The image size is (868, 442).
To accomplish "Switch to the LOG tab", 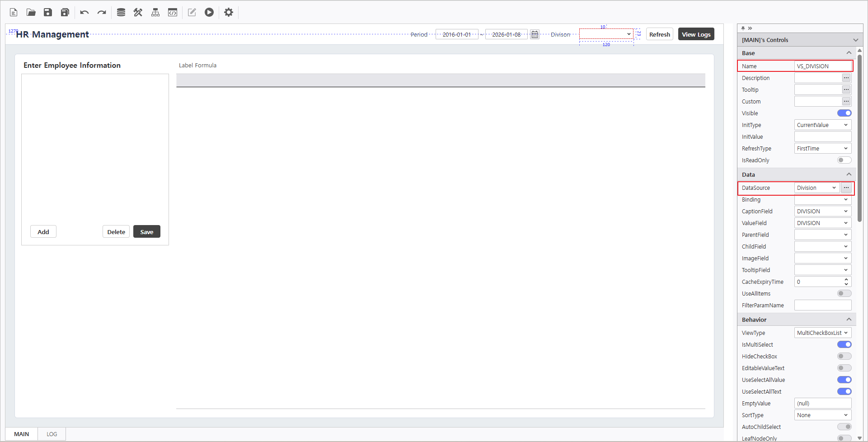I will pos(52,434).
